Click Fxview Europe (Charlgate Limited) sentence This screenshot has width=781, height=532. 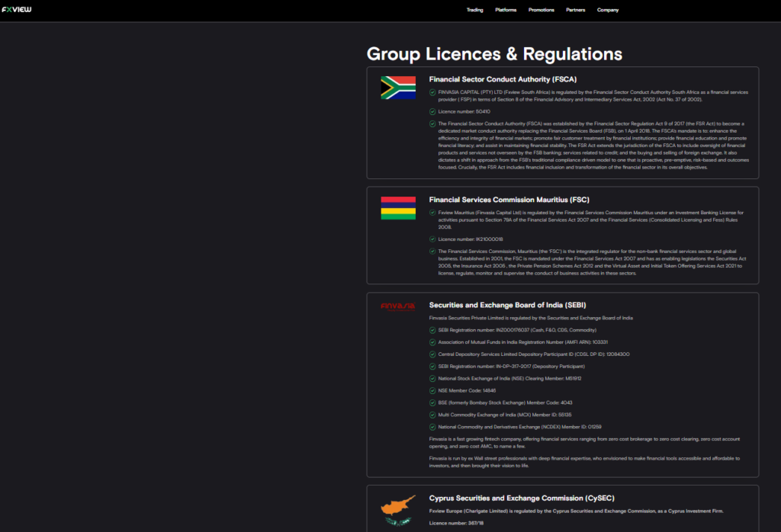point(576,511)
